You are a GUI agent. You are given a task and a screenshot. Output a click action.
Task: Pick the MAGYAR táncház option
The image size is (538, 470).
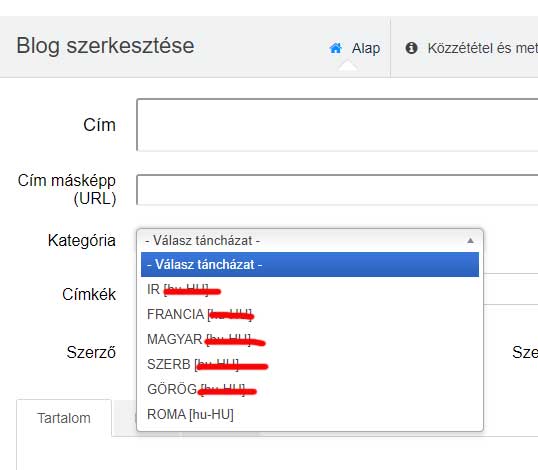[310, 339]
